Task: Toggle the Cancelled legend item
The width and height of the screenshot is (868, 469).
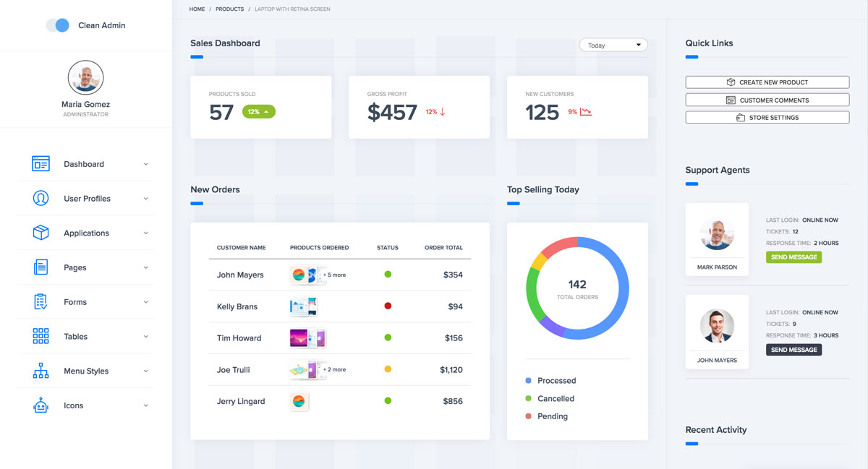Action: tap(555, 399)
